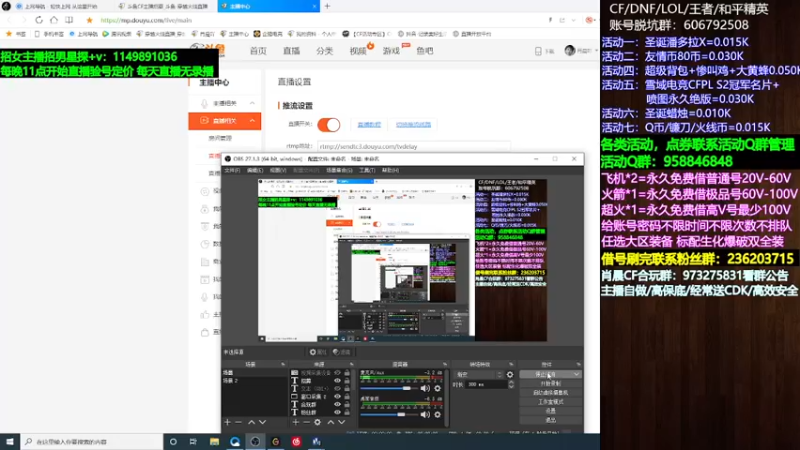Expand the stop streaming button dropdown arrow

coord(577,374)
